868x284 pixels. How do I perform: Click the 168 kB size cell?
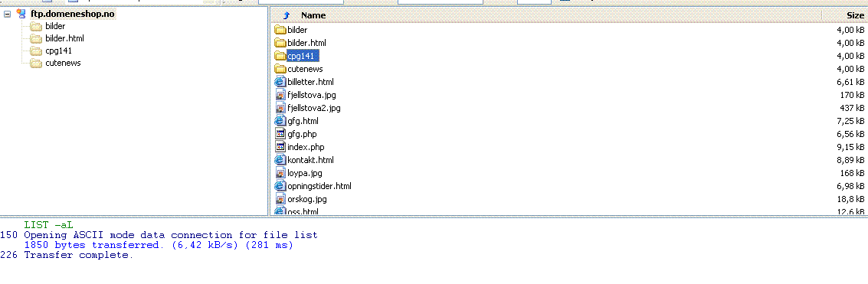852,173
